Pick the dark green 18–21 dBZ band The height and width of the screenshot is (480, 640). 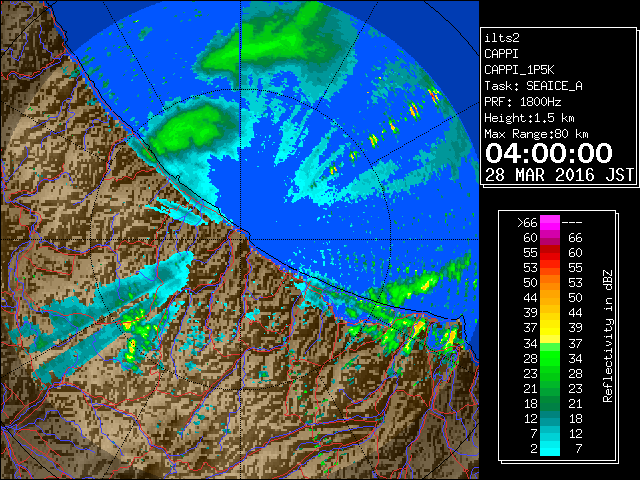pos(550,403)
